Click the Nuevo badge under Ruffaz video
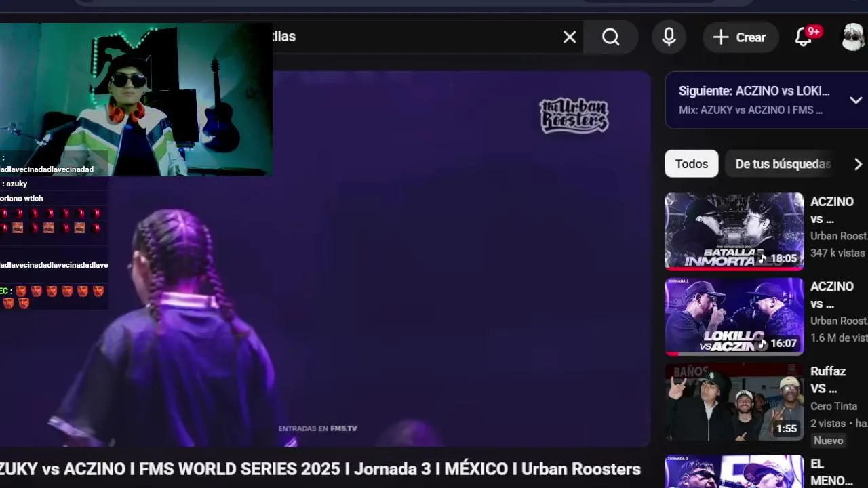The width and height of the screenshot is (868, 488). tap(828, 441)
